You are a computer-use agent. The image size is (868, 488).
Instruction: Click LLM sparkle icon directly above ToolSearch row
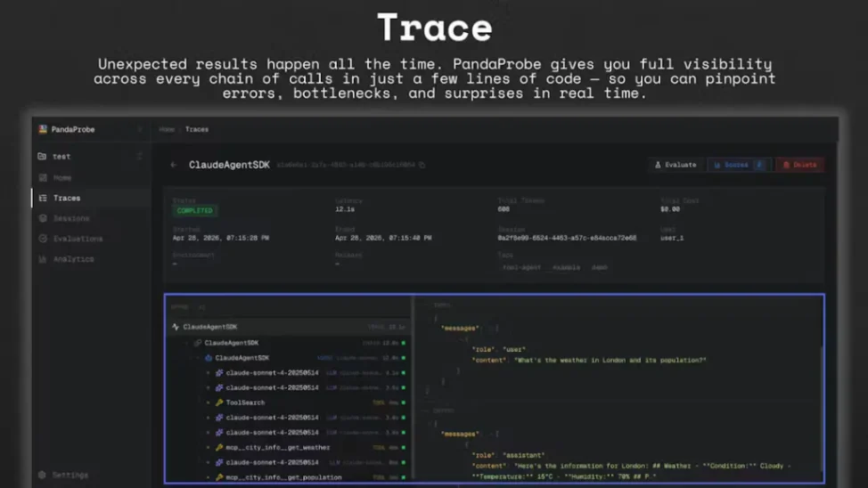pyautogui.click(x=219, y=388)
